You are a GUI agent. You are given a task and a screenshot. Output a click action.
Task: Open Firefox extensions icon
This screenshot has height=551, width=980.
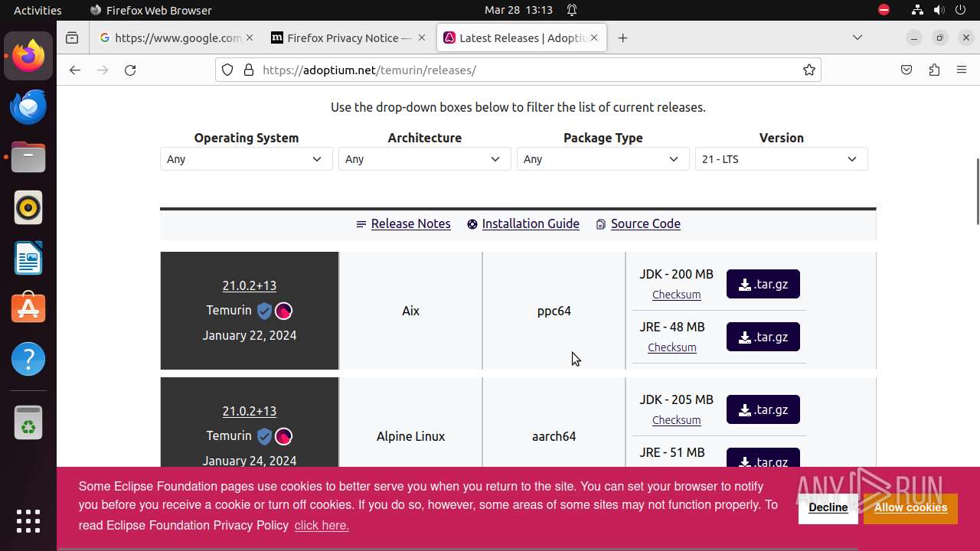click(x=934, y=70)
